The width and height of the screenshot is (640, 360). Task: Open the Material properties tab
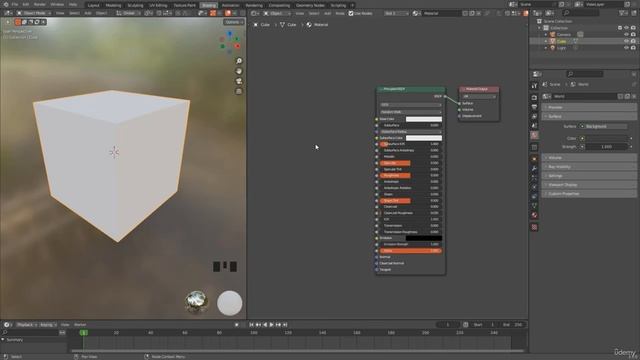point(534,215)
